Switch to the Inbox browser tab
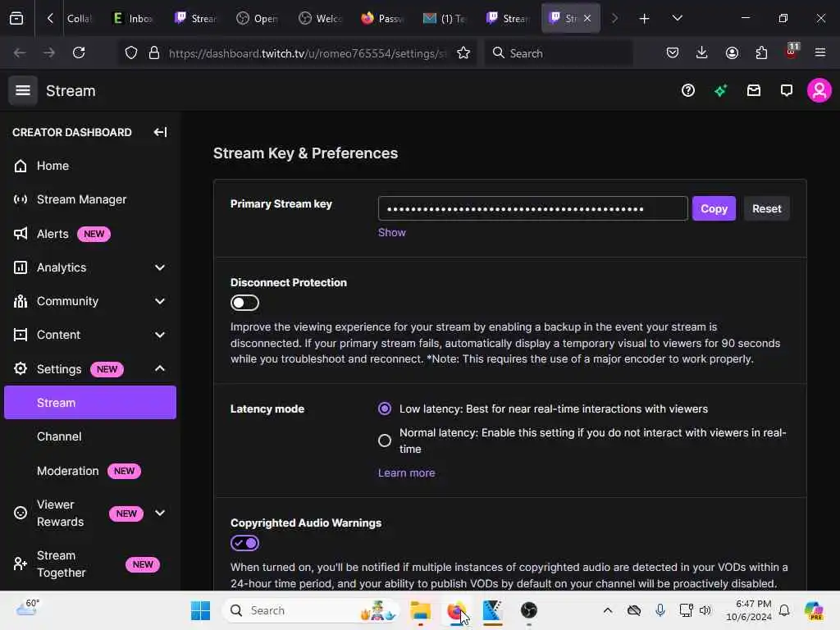Screen dimensions: 840x630 click(134, 18)
